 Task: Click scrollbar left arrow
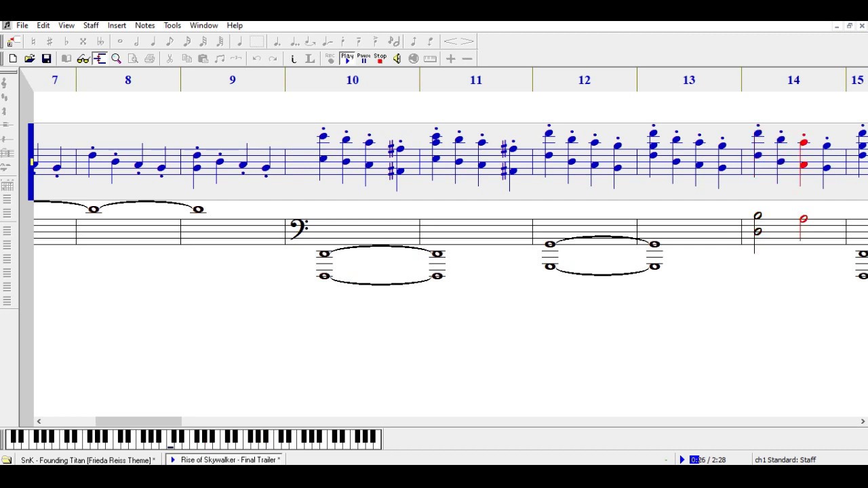39,421
